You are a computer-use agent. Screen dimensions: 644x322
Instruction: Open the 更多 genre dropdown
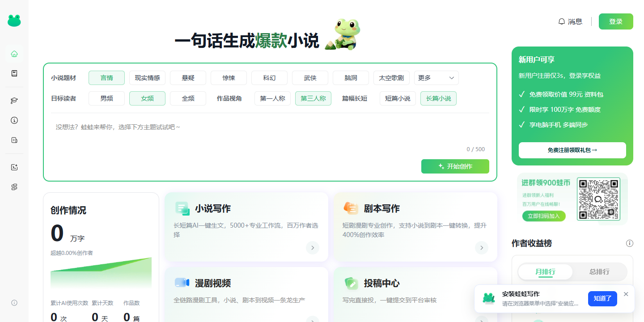[436, 78]
